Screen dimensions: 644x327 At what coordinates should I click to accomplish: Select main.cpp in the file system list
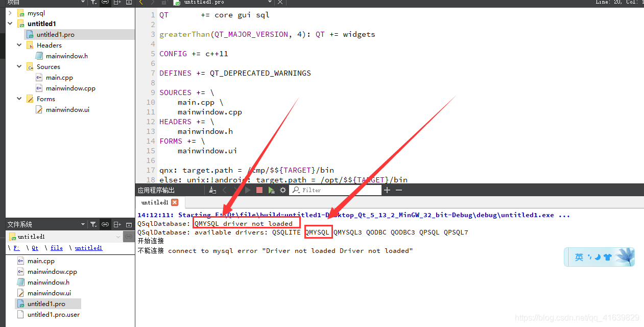coord(41,261)
